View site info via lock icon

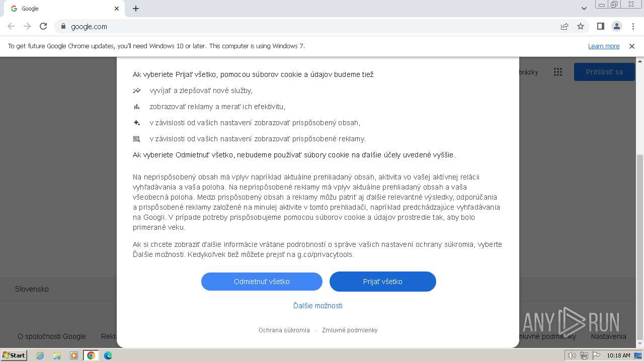coord(63,26)
